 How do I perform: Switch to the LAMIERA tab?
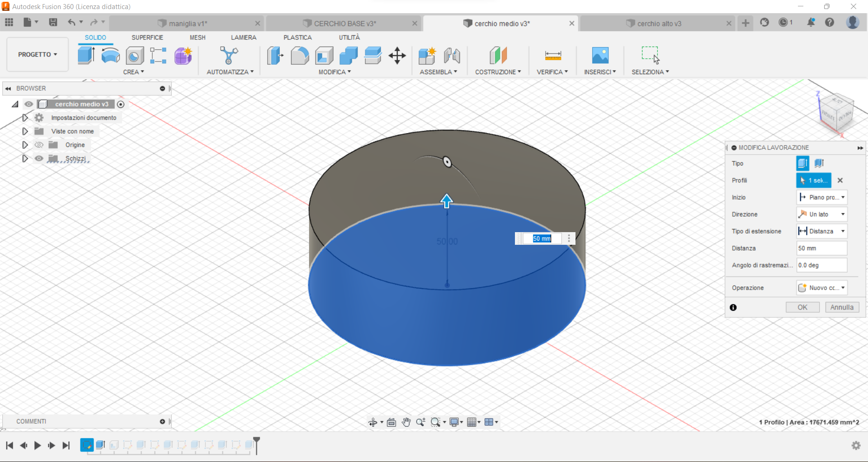244,38
